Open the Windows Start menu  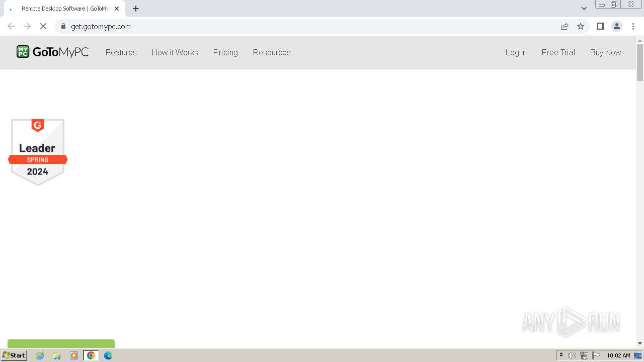[14, 355]
